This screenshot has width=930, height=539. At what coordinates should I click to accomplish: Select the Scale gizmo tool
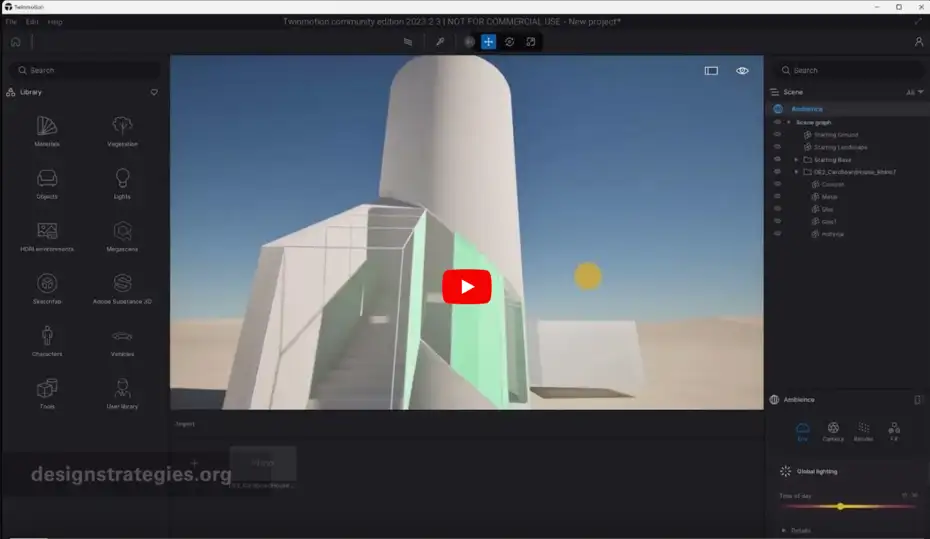pos(531,42)
